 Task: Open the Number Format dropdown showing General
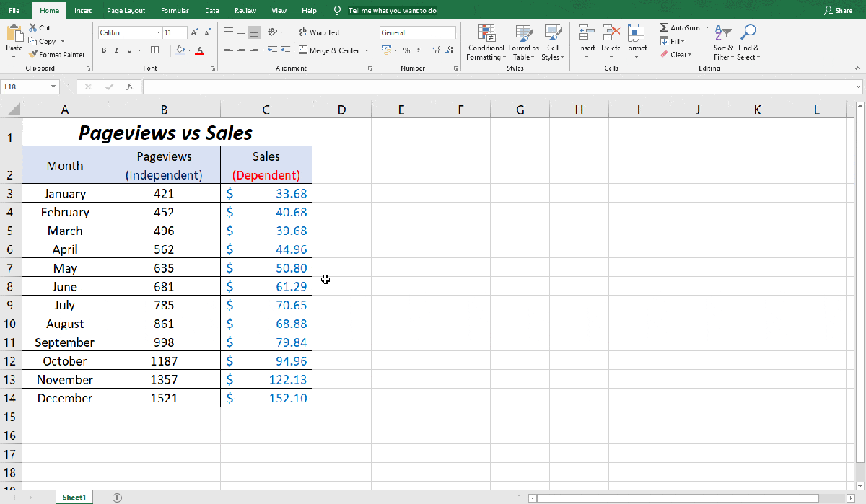click(x=417, y=32)
